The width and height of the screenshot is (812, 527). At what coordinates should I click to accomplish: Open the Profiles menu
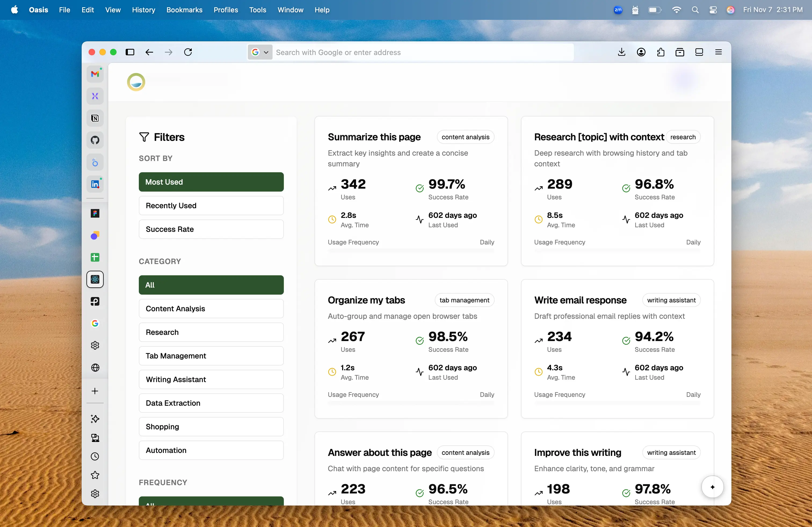click(x=226, y=10)
